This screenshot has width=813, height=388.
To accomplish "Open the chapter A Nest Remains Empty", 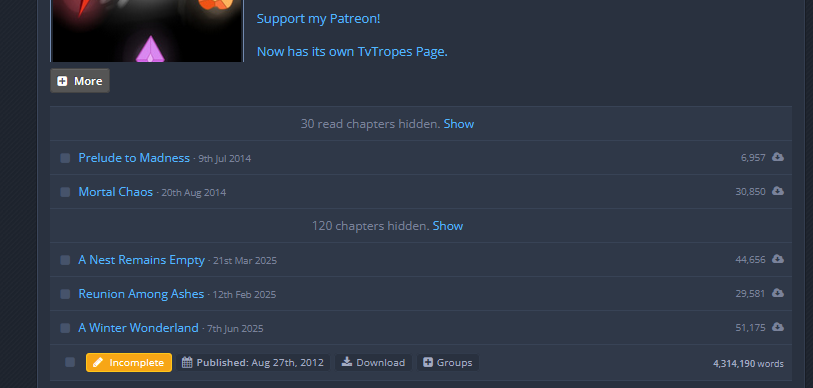I will pyautogui.click(x=142, y=260).
